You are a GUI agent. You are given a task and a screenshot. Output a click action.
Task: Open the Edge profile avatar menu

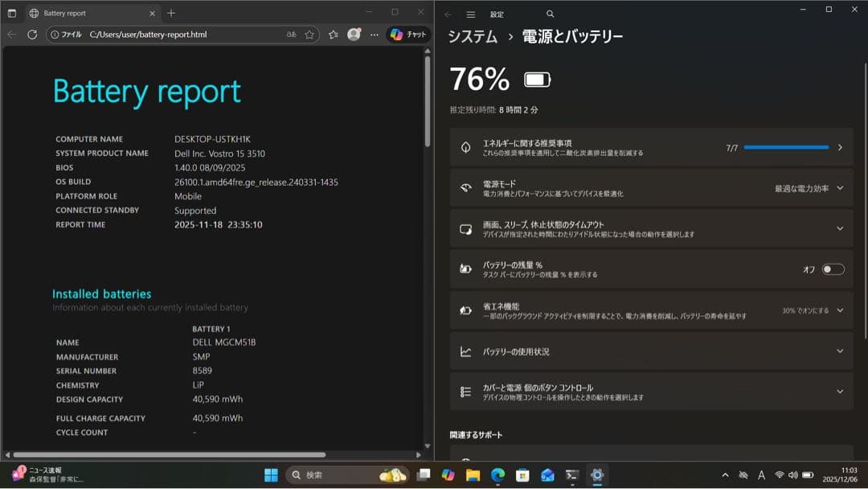tap(354, 35)
